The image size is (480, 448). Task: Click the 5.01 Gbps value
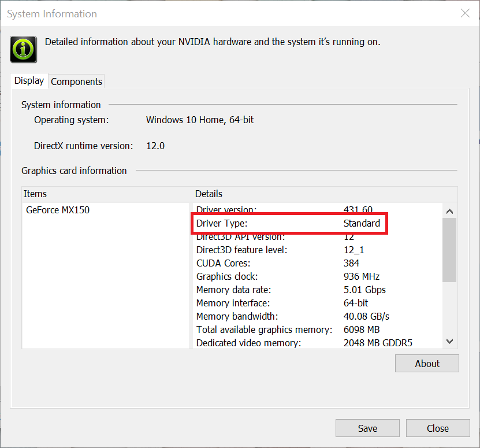pyautogui.click(x=364, y=290)
